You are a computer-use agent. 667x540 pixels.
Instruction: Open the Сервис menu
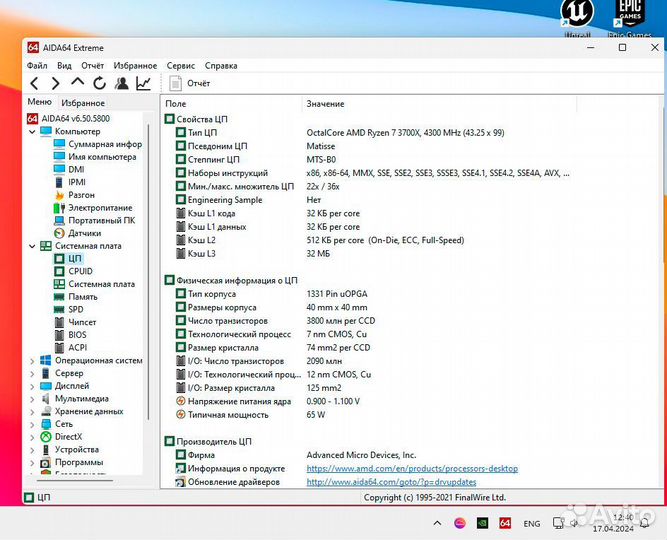pos(180,66)
